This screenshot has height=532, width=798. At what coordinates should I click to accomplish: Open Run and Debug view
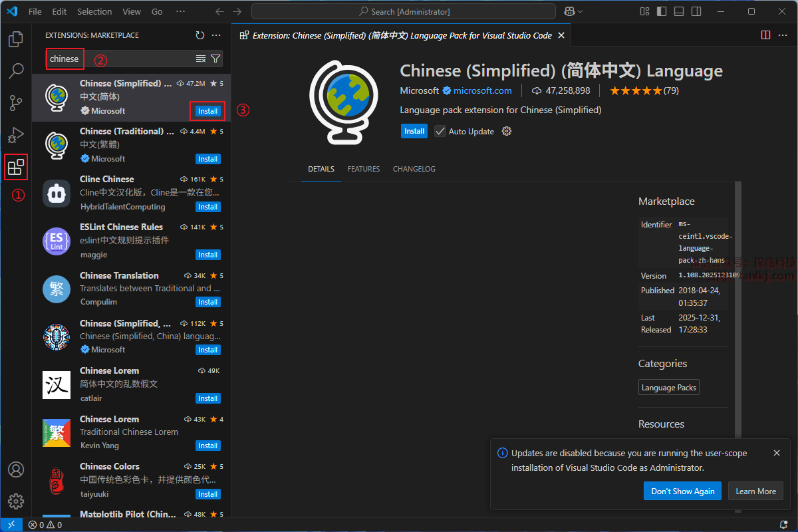point(16,136)
